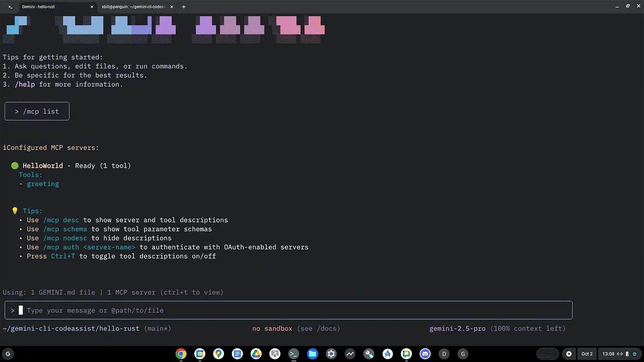
Task: Open the Files app icon
Action: pyautogui.click(x=312, y=354)
